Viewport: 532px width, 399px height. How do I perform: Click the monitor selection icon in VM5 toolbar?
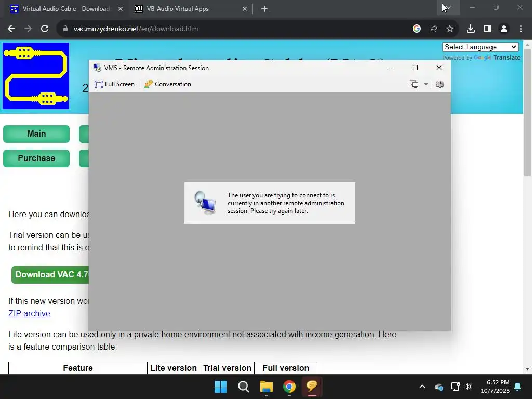(414, 84)
